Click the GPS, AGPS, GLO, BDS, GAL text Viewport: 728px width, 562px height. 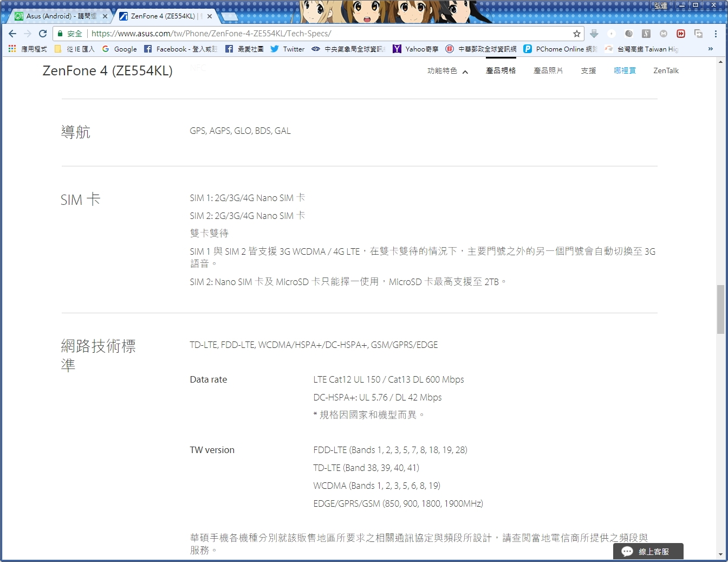click(240, 131)
